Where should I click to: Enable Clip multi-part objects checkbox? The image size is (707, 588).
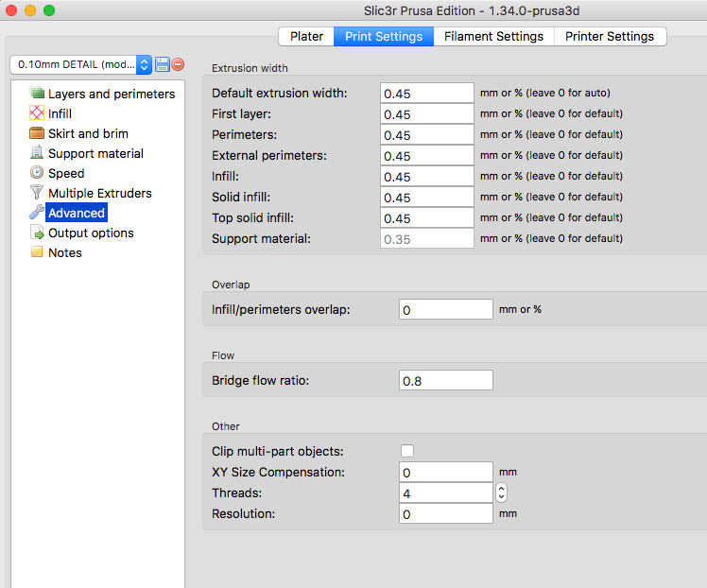(407, 451)
